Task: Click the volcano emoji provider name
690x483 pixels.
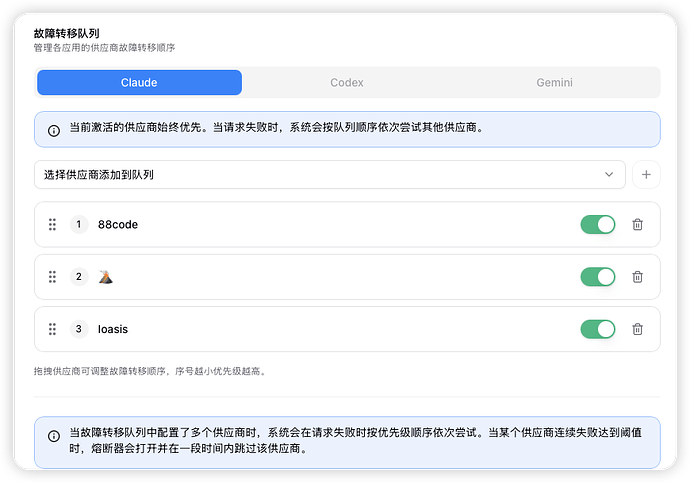Action: click(106, 277)
